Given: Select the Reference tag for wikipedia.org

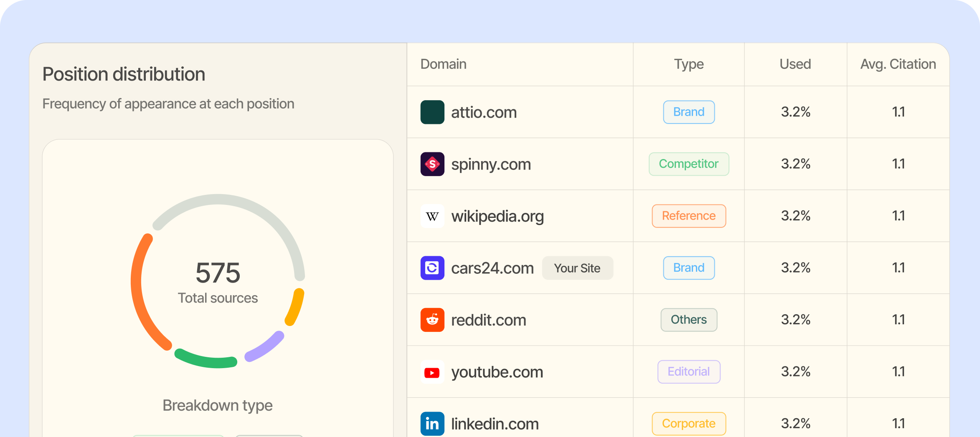Looking at the screenshot, I should pyautogui.click(x=688, y=216).
